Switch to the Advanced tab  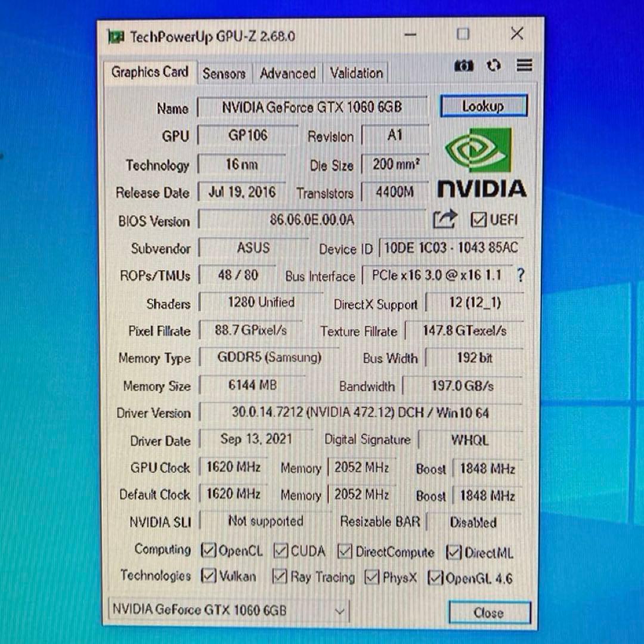coord(287,74)
